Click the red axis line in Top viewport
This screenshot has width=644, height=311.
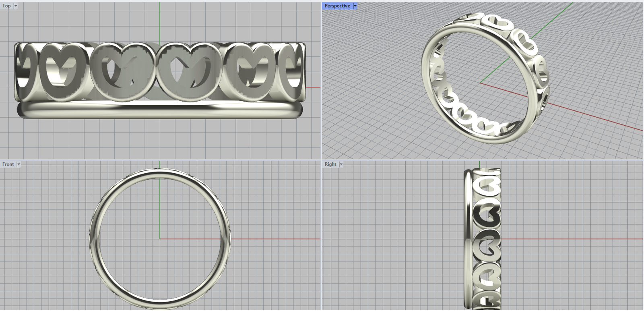(313, 87)
